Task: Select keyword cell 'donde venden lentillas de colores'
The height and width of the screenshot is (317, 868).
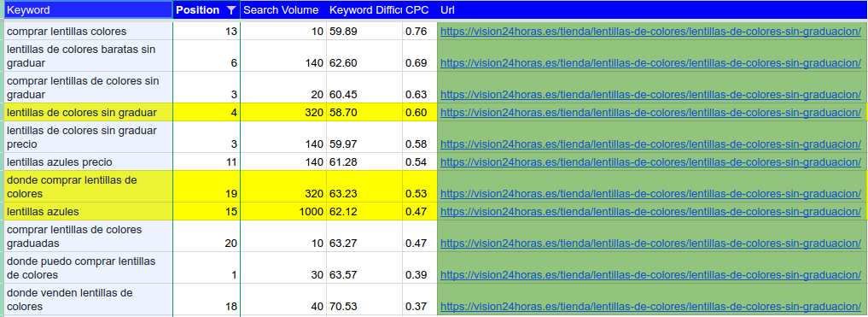Action: (x=89, y=299)
